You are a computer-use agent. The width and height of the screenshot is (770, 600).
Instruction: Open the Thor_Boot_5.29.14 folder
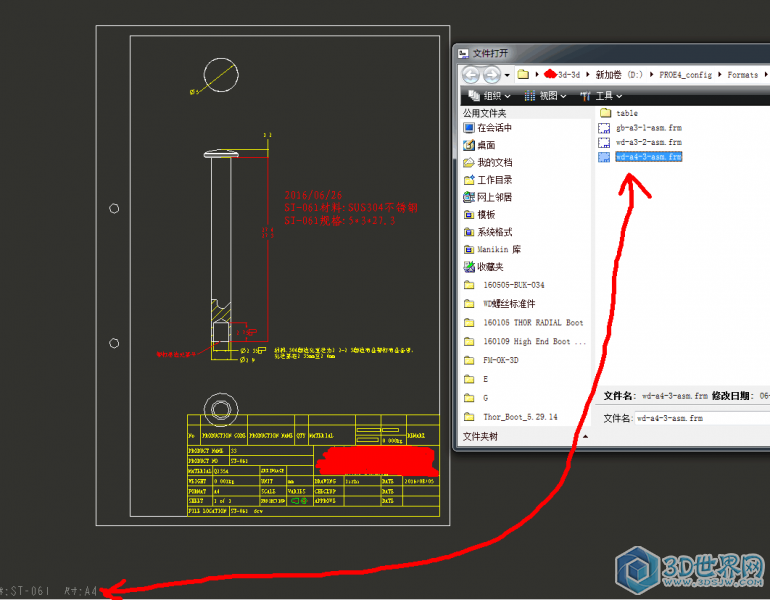click(x=511, y=417)
